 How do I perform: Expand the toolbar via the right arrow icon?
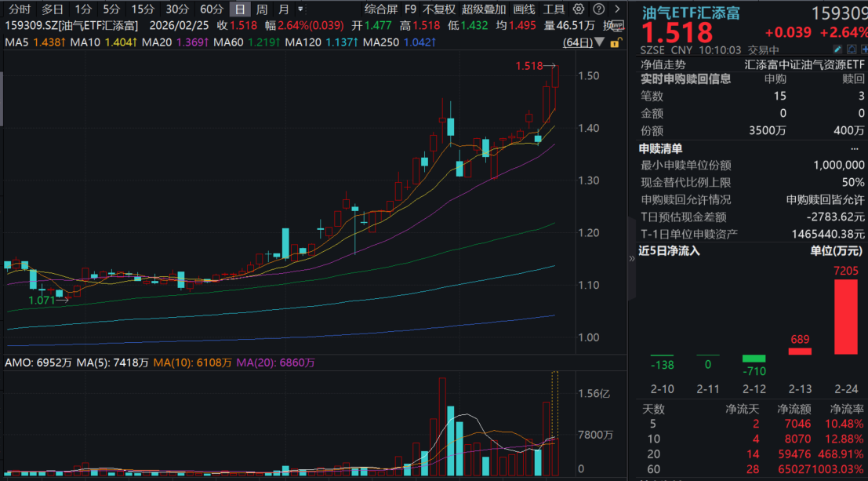pos(617,9)
